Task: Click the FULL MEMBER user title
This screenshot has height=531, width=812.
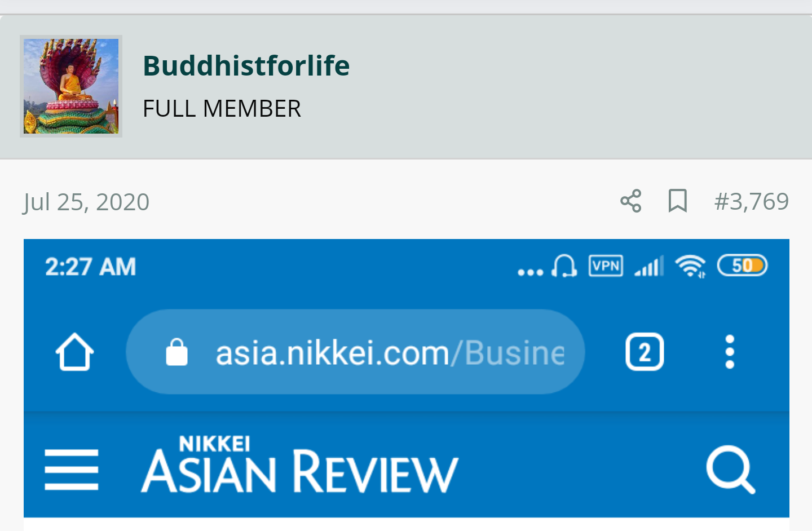Action: 222,109
